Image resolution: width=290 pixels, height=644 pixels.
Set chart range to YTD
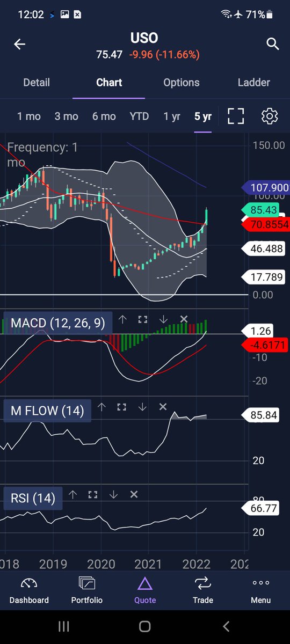[139, 116]
